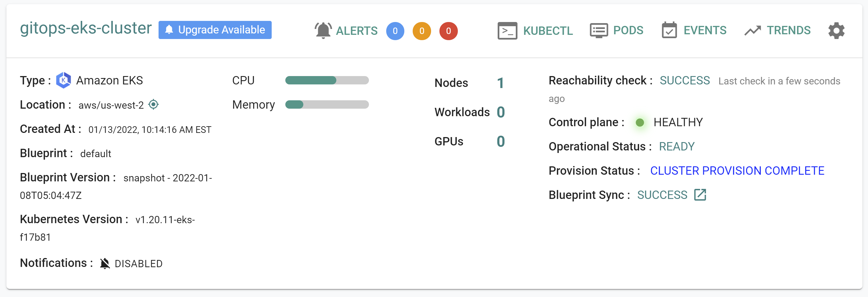Click the location target icon next to us-west-2

pyautogui.click(x=154, y=104)
